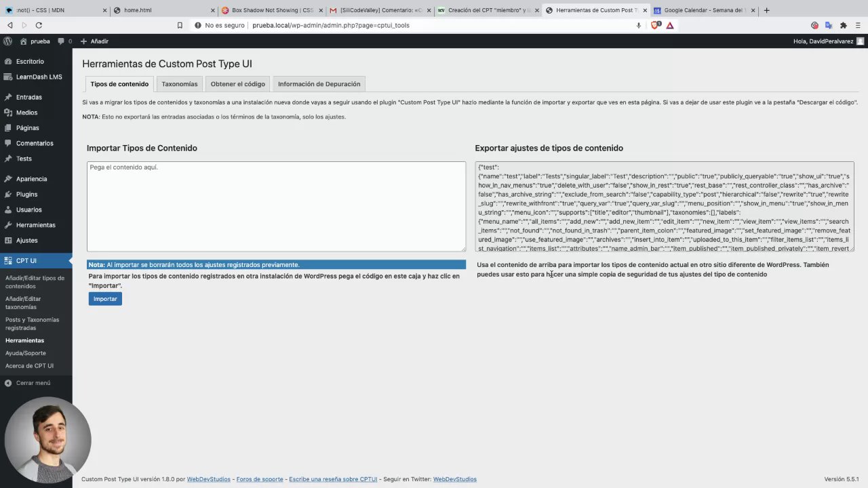
Task: Click the browser back arrow
Action: [9, 25]
